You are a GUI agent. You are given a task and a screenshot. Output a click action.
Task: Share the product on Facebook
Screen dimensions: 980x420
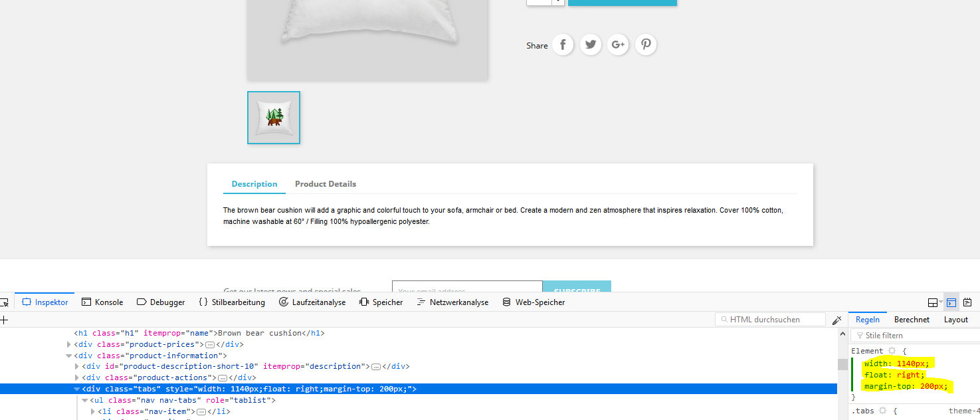[563, 45]
